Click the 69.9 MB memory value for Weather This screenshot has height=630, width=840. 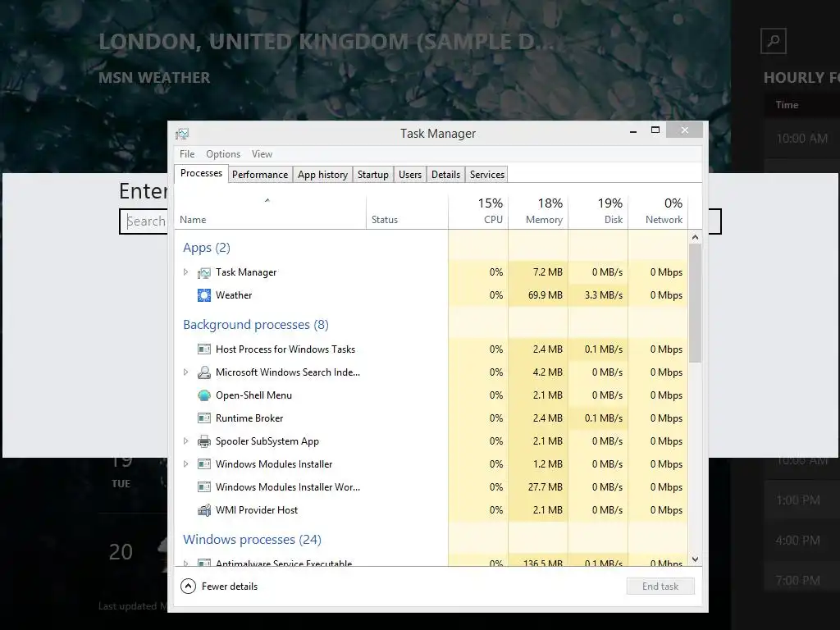click(545, 295)
